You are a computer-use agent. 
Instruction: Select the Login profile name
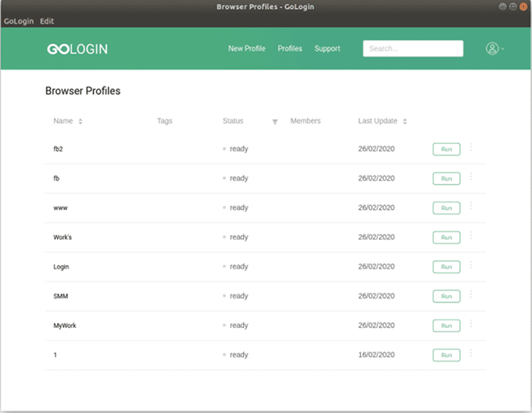tap(61, 267)
